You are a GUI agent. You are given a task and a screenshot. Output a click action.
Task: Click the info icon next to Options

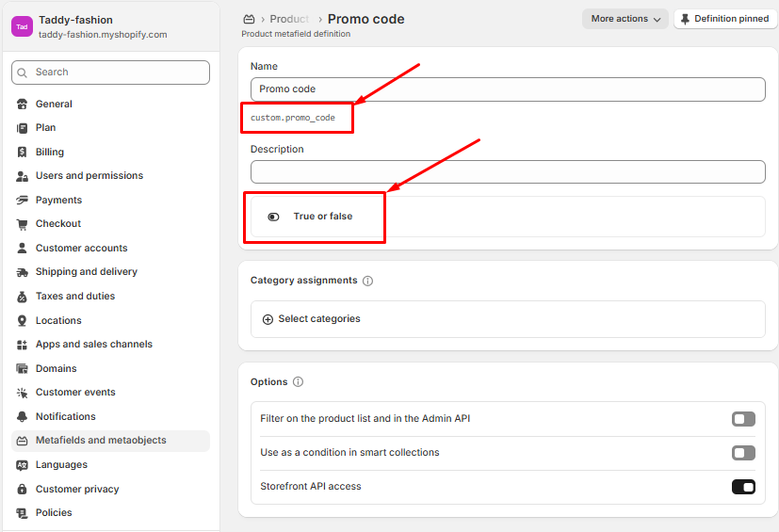[298, 382]
